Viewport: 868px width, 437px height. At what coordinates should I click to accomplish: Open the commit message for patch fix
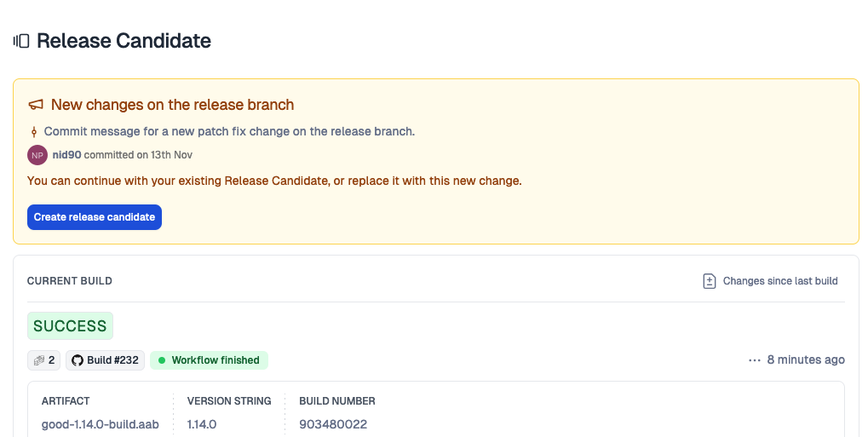(229, 132)
